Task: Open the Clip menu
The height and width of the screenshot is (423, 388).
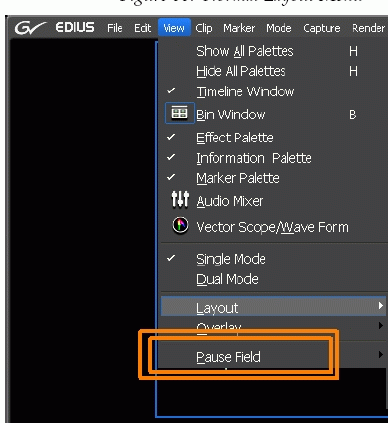Action: pyautogui.click(x=204, y=28)
